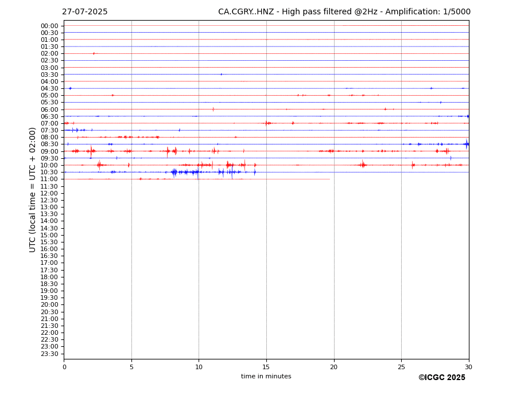Viewport: 532px width, 399px height.
Task: Click the 14:30 row label
Action: (x=49, y=229)
